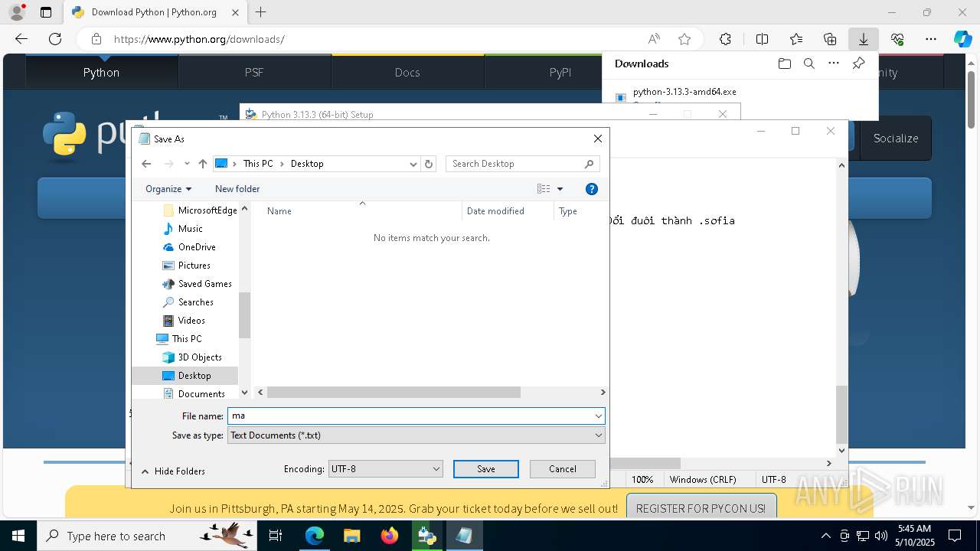Click the search magnifier in Search Desktop
The width and height of the screenshot is (980, 551).
click(589, 164)
